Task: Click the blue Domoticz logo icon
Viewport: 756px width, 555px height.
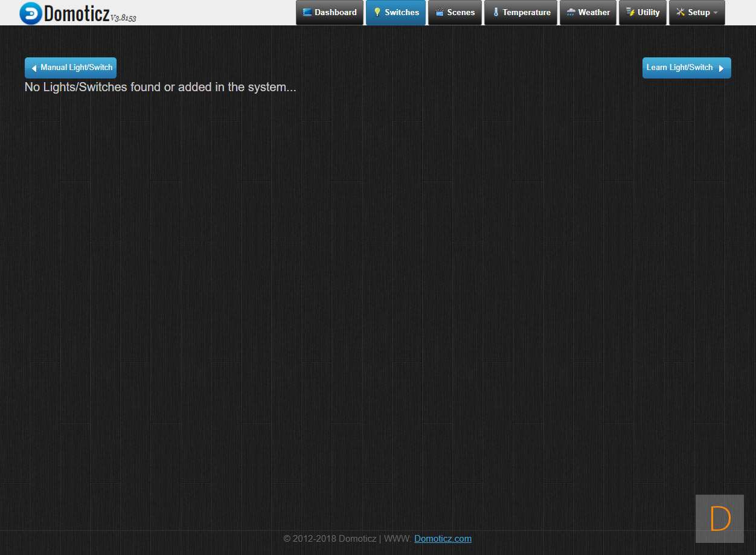Action: 30,13
